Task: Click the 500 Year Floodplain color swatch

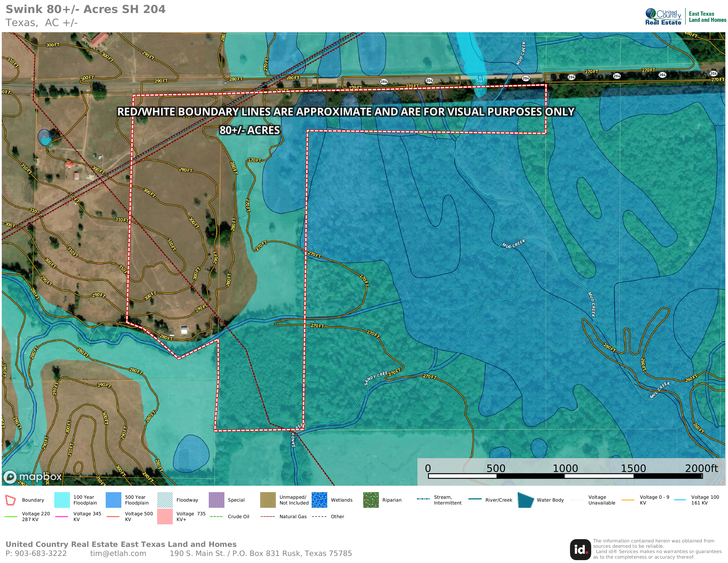Action: [113, 500]
